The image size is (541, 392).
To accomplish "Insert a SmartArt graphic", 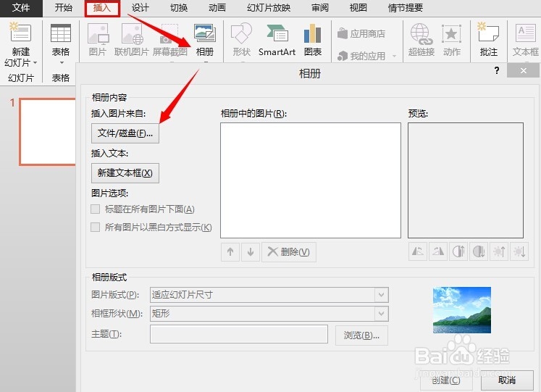I will click(x=277, y=40).
